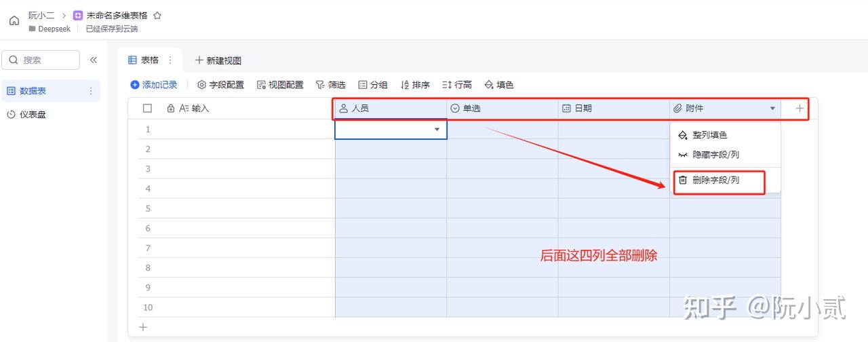The height and width of the screenshot is (342, 868).
Task: Open the 行高 row height tool
Action: 457,85
